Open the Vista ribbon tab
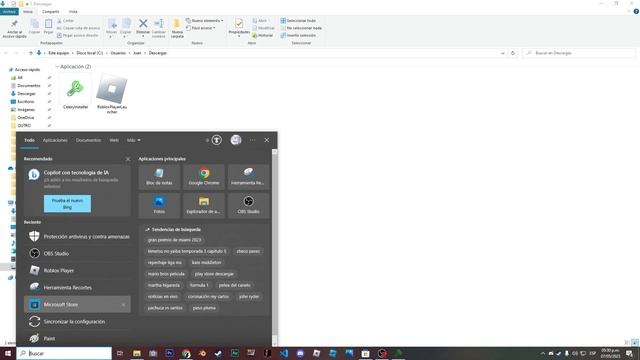The width and height of the screenshot is (640, 360). (73, 11)
